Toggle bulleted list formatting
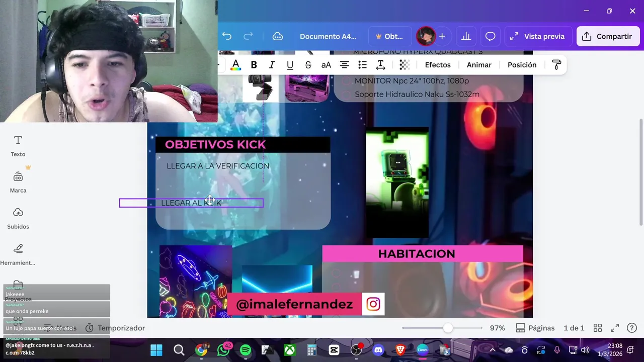 (x=362, y=65)
